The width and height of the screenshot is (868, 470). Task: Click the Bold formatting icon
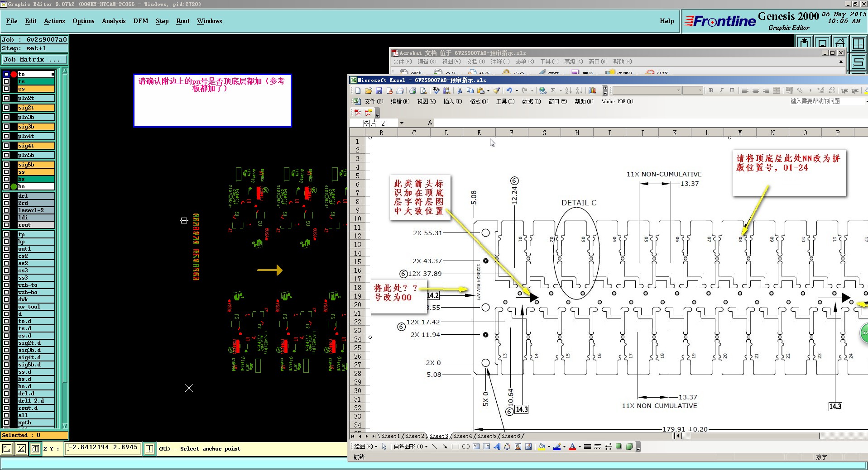click(x=711, y=90)
